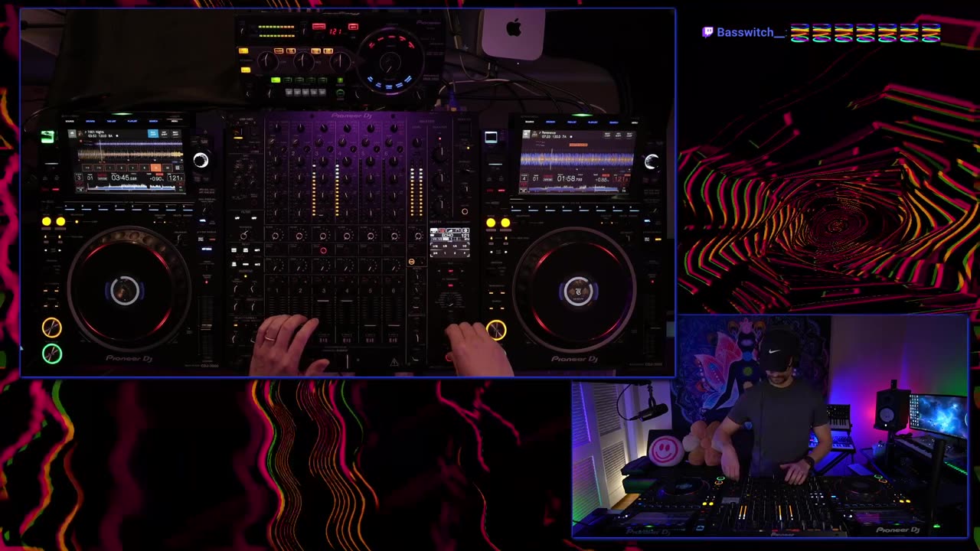The width and height of the screenshot is (980, 551).
Task: Click the 01:58 time readout on right CDJ
Action: (570, 179)
